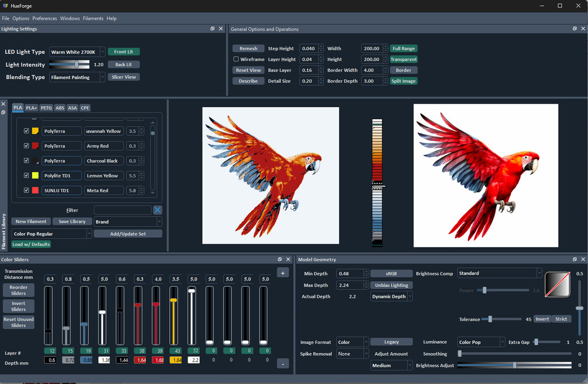
Task: Open the Filaments menu
Action: pyautogui.click(x=93, y=18)
